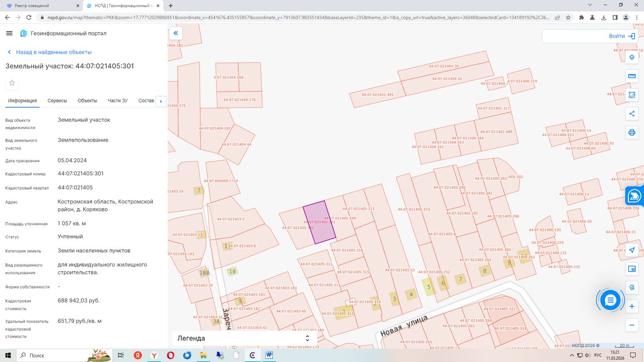Click the share map icon
This screenshot has width=644, height=362.
[632, 113]
